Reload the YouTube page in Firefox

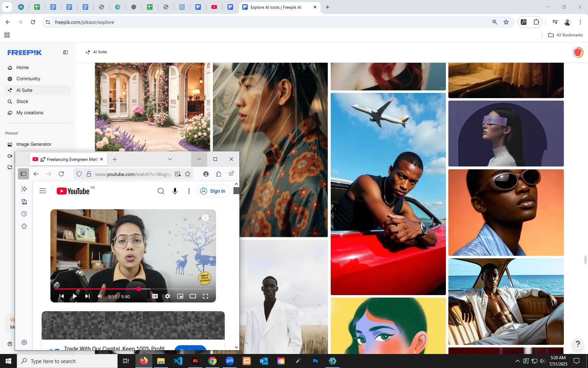click(61, 174)
